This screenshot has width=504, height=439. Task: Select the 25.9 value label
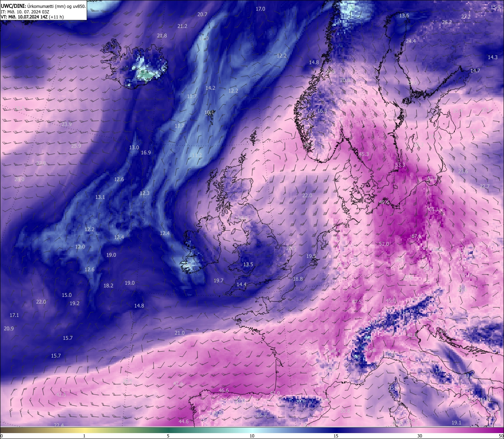coord(76,146)
